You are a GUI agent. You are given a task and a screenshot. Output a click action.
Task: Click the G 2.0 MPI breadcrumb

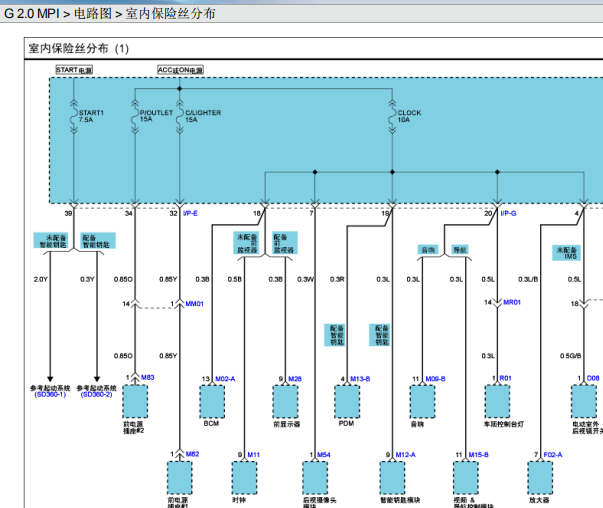point(32,14)
